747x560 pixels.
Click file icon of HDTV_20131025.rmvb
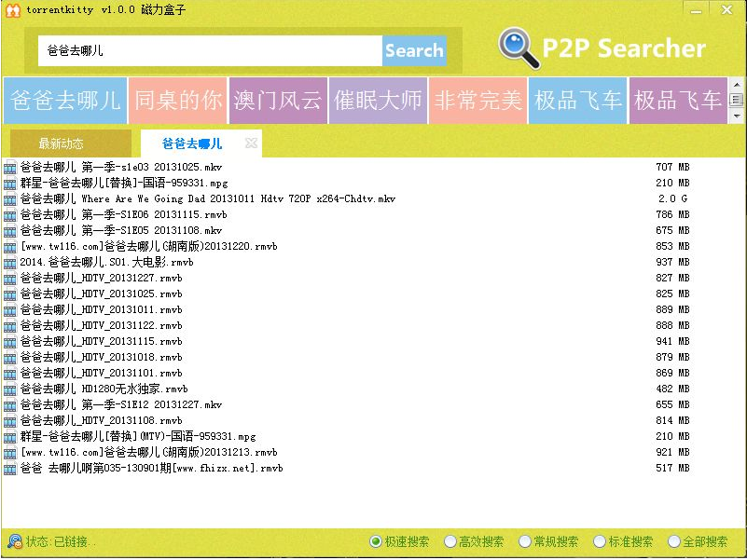tap(10, 294)
